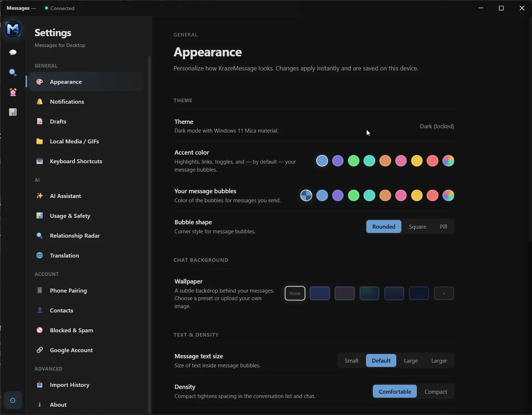Open the alarm clock scheduled icon

(13, 92)
